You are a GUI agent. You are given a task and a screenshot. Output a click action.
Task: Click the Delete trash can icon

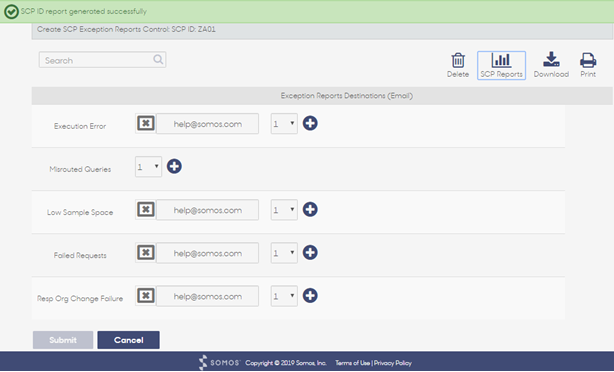point(458,61)
